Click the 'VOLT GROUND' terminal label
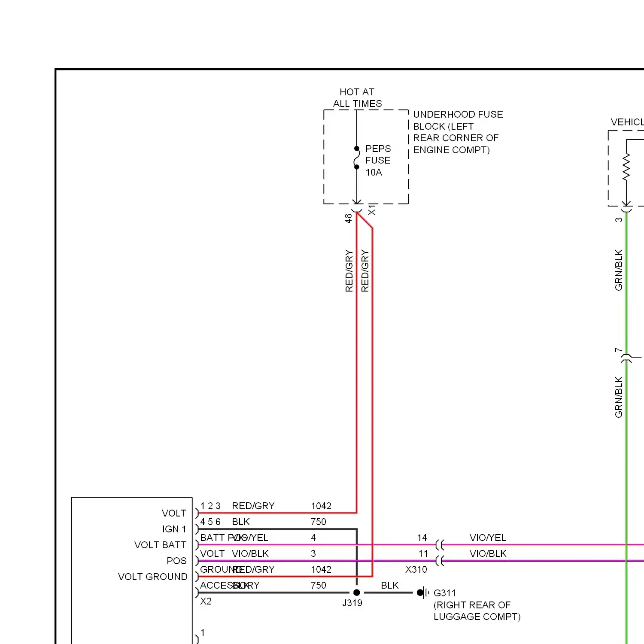 [x=153, y=577]
